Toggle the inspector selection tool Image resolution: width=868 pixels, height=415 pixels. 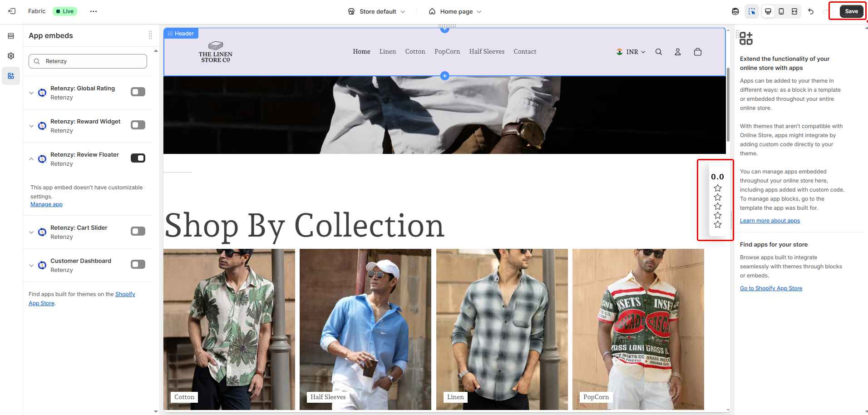(x=752, y=11)
